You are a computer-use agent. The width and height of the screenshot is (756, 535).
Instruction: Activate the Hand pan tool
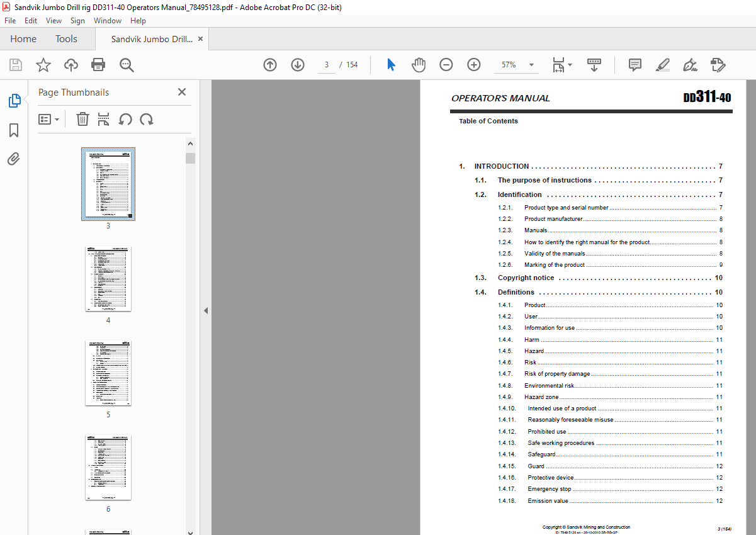(419, 65)
